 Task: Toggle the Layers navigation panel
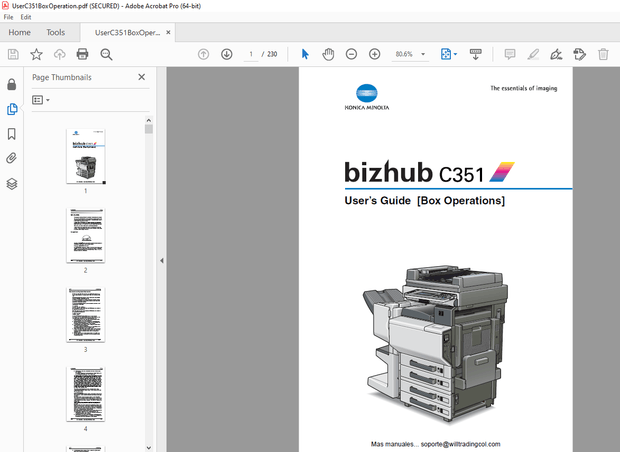12,184
